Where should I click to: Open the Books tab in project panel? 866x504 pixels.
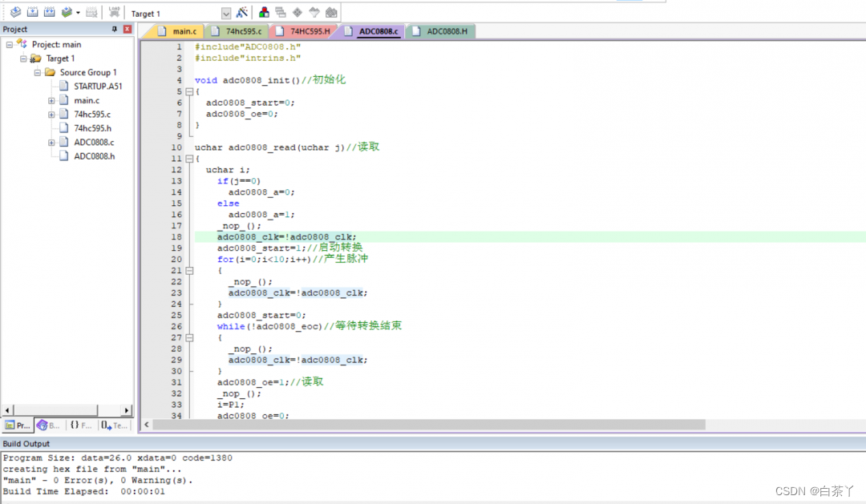tap(48, 425)
